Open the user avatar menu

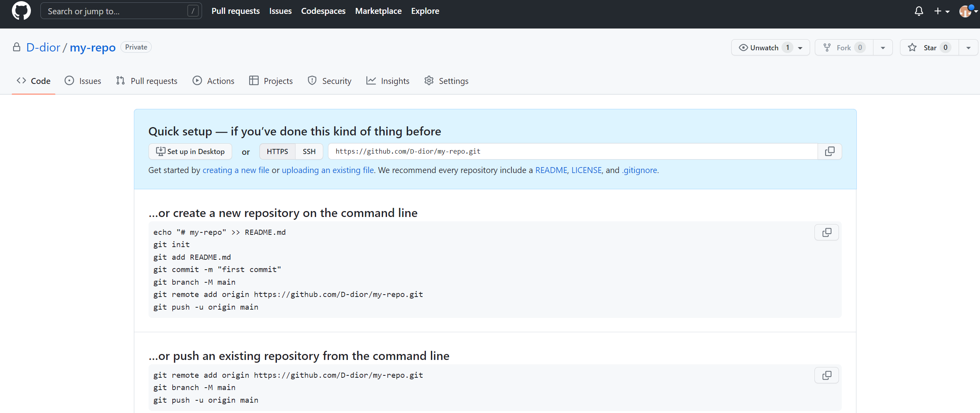tap(968, 11)
